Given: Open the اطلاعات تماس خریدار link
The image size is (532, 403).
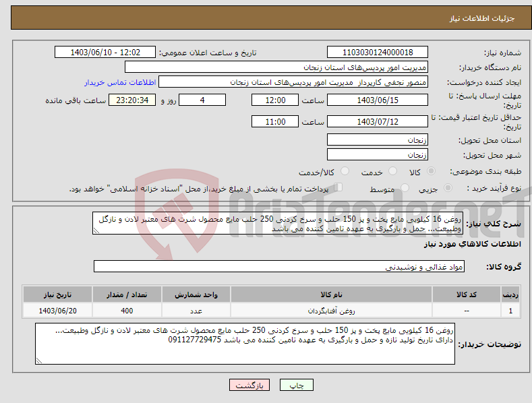Looking at the screenshot, I should pyautogui.click(x=120, y=82).
